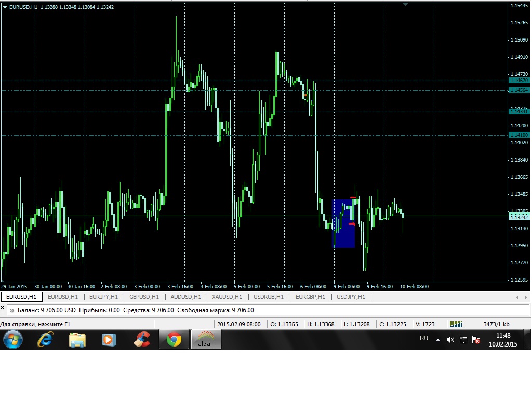Open the CCleaner taskbar icon
Image resolution: width=532 pixels, height=399 pixels.
click(141, 339)
